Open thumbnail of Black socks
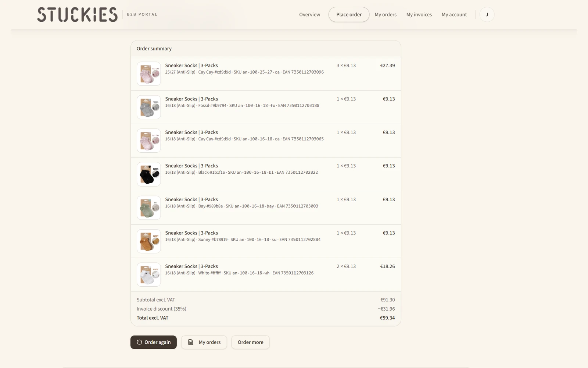Image resolution: width=588 pixels, height=368 pixels. 149,174
